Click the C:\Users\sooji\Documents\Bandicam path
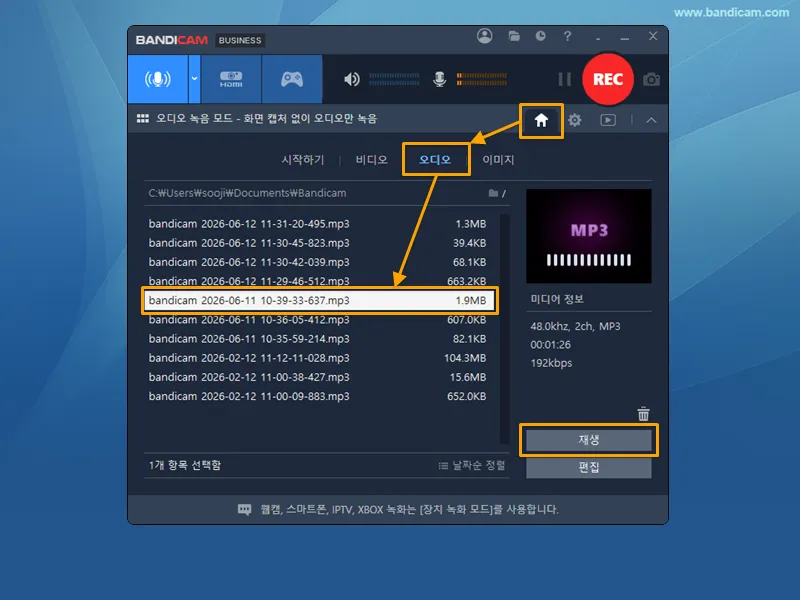The image size is (800, 600). [x=247, y=193]
